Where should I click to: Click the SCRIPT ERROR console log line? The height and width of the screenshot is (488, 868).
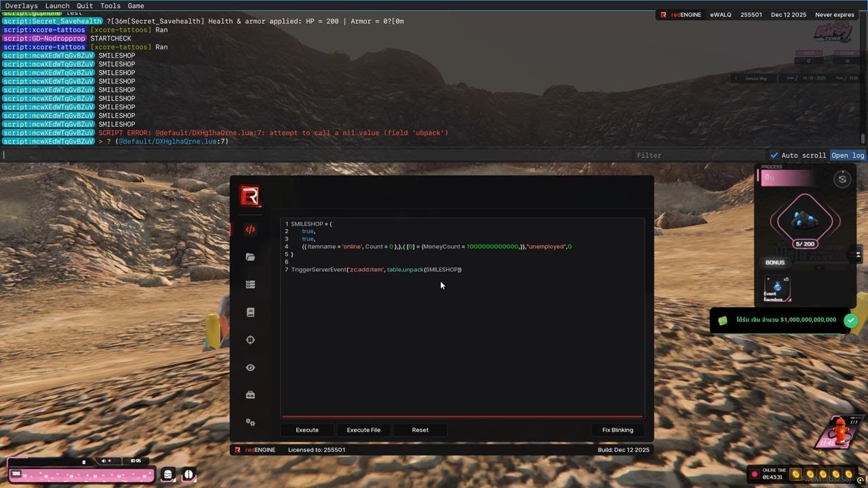pos(273,133)
